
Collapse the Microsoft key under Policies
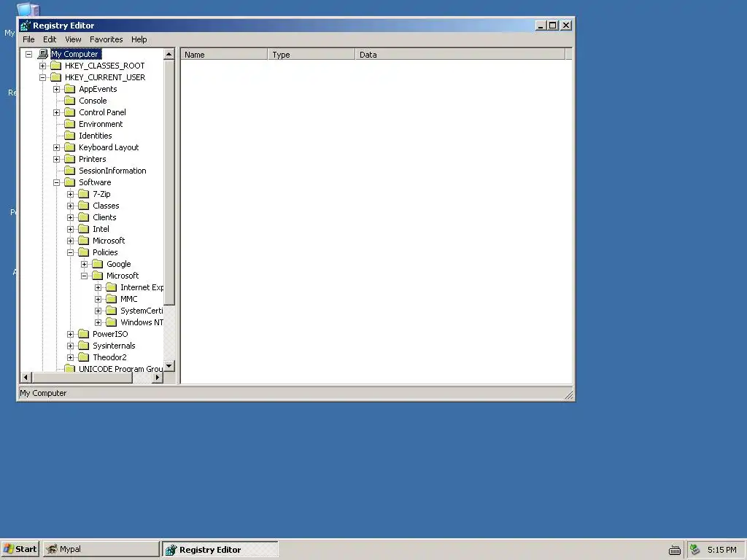(85, 276)
